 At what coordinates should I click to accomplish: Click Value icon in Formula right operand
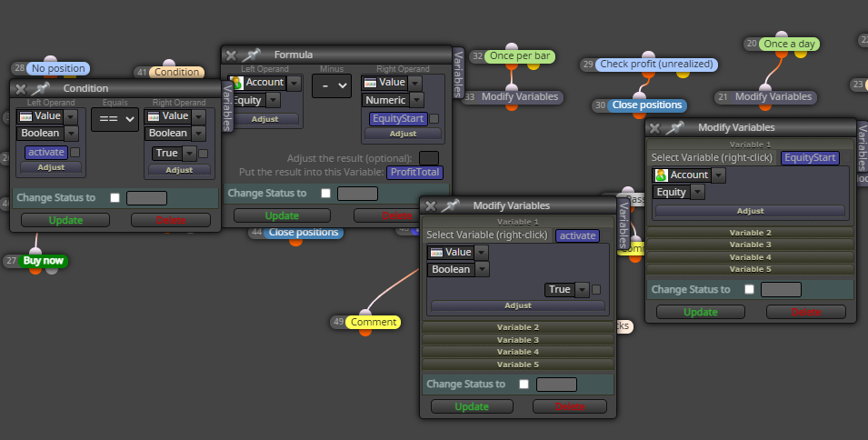click(370, 83)
